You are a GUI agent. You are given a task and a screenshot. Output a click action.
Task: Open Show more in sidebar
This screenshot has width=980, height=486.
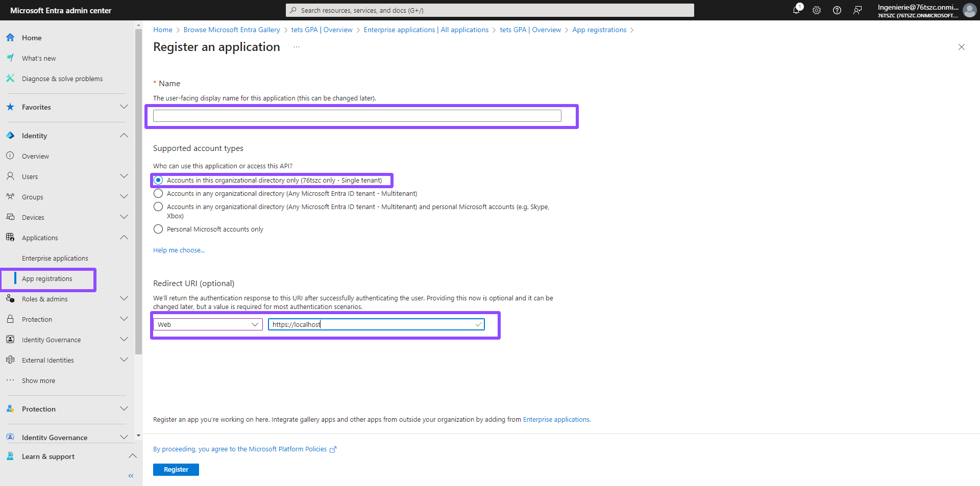(x=38, y=380)
